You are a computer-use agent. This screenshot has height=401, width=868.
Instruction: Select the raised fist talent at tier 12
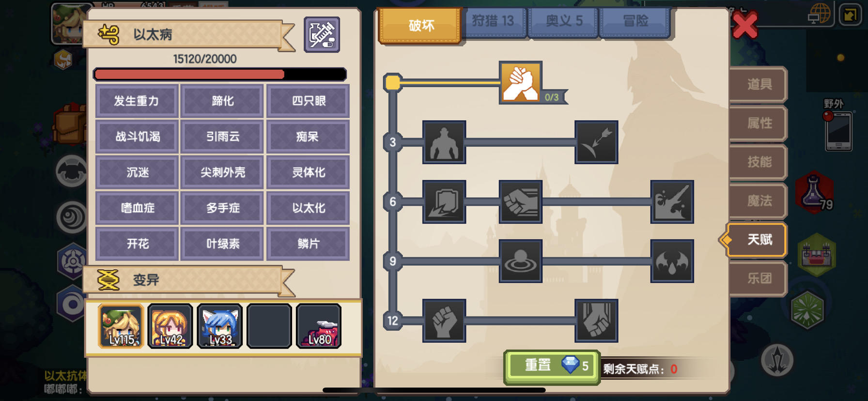click(x=444, y=321)
